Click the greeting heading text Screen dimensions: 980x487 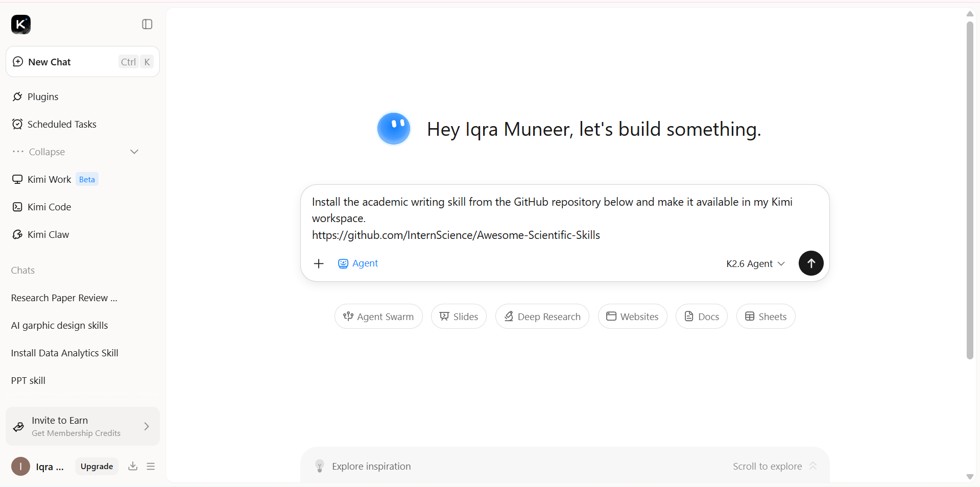pyautogui.click(x=594, y=129)
